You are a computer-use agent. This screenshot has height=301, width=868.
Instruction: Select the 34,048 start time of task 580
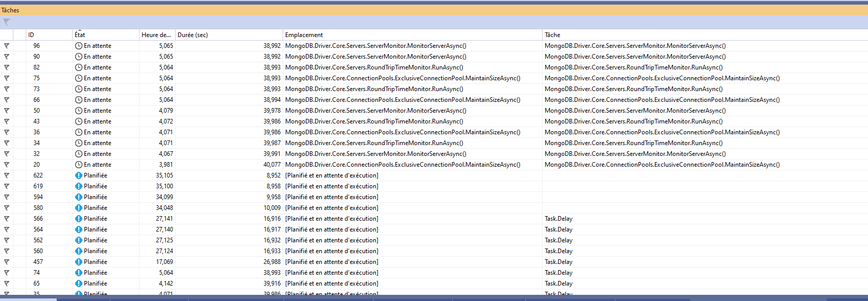click(x=164, y=208)
